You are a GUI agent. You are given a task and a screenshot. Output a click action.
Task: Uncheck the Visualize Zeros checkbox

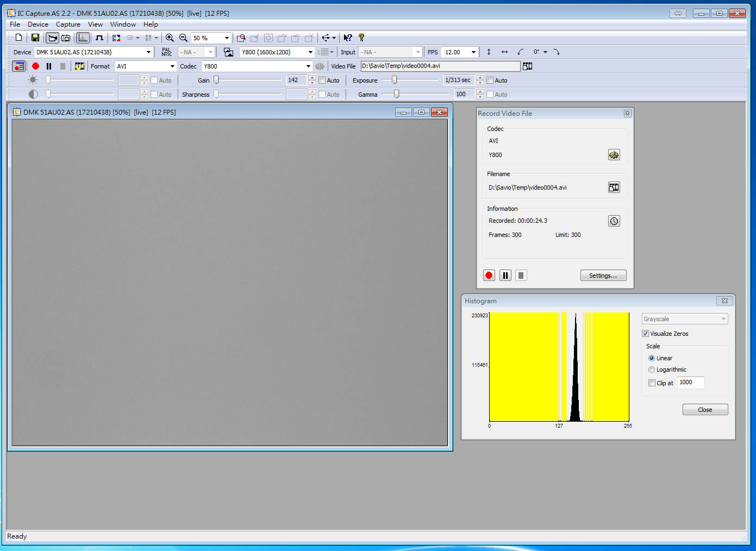(x=645, y=334)
